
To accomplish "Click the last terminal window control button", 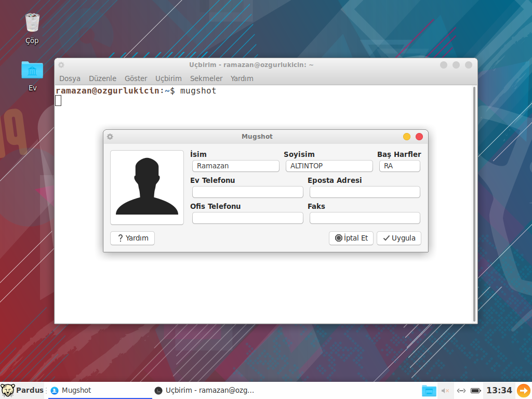I will 469,65.
